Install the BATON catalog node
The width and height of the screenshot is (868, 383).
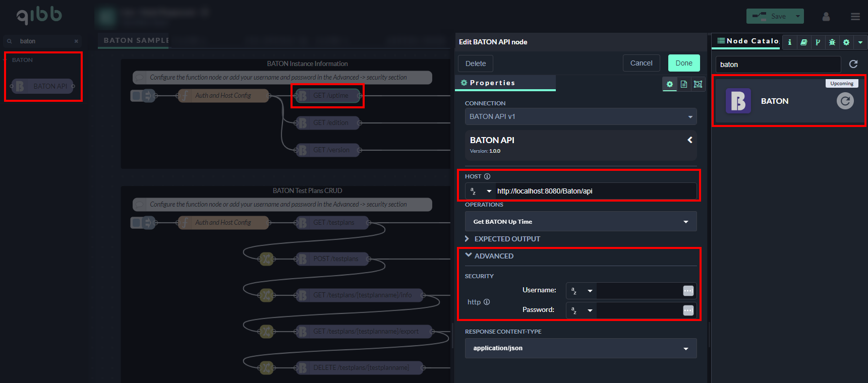coord(845,101)
